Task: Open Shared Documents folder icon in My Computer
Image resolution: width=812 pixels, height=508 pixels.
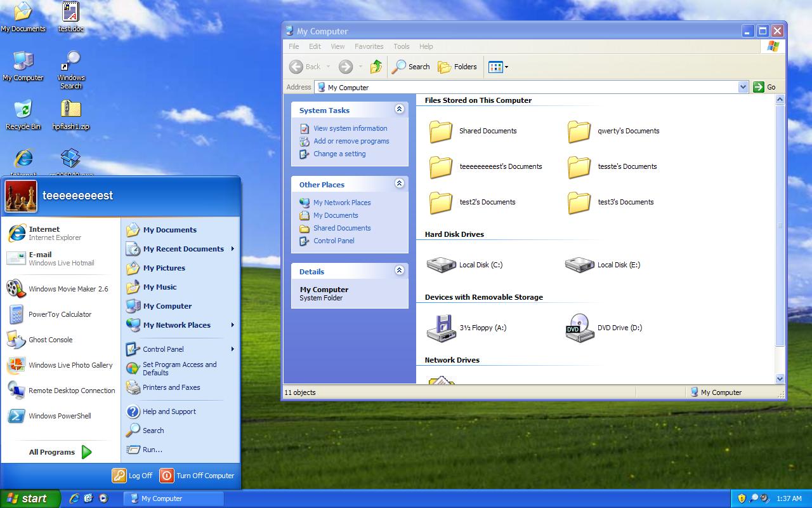Action: 441,131
